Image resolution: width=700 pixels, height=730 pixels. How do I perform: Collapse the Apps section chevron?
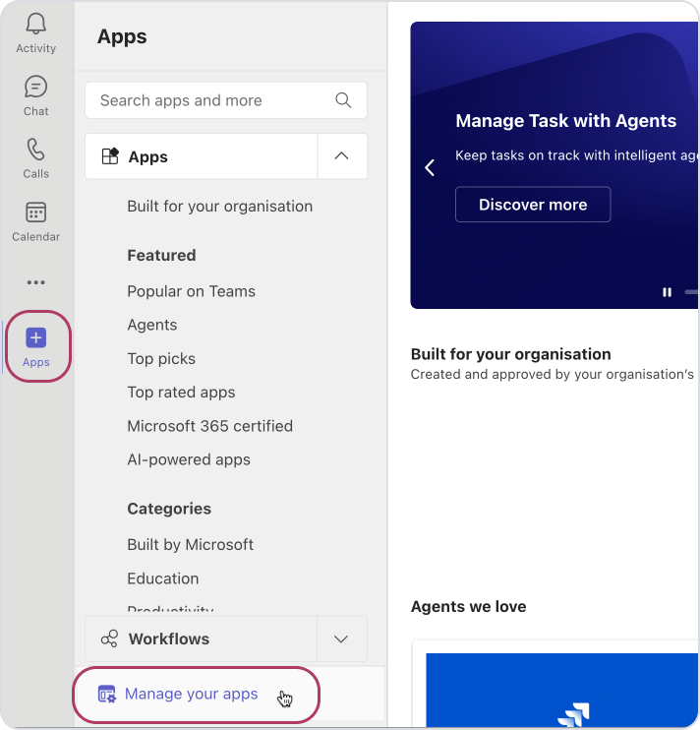click(341, 156)
